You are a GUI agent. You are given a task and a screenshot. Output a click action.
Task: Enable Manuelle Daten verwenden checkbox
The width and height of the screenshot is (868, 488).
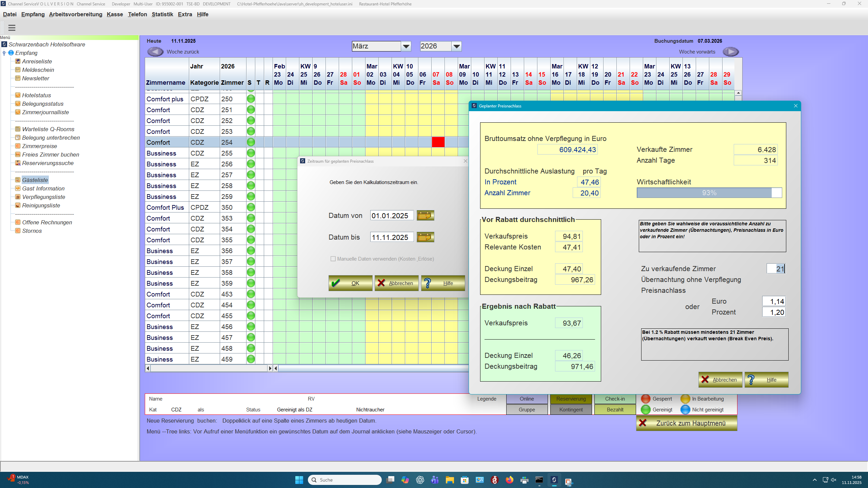(x=333, y=258)
